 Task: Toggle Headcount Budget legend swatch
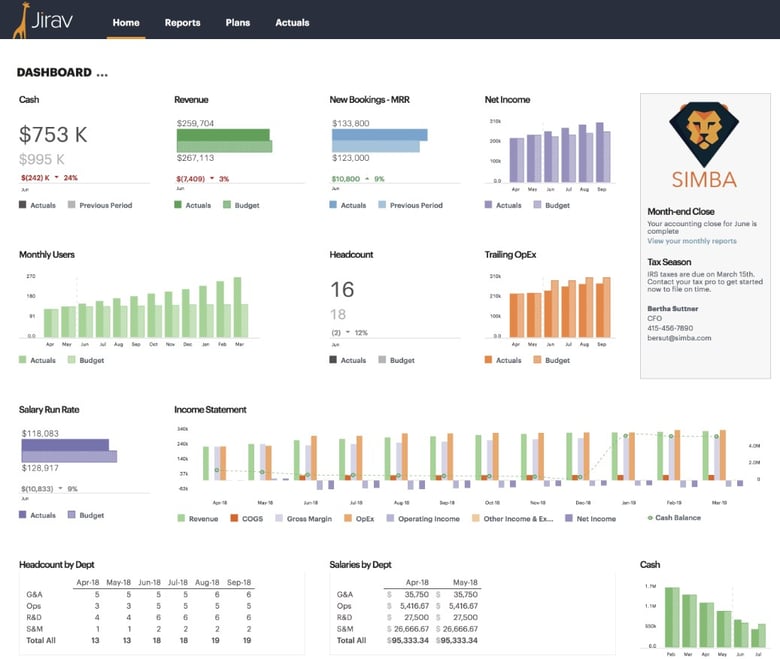[382, 360]
